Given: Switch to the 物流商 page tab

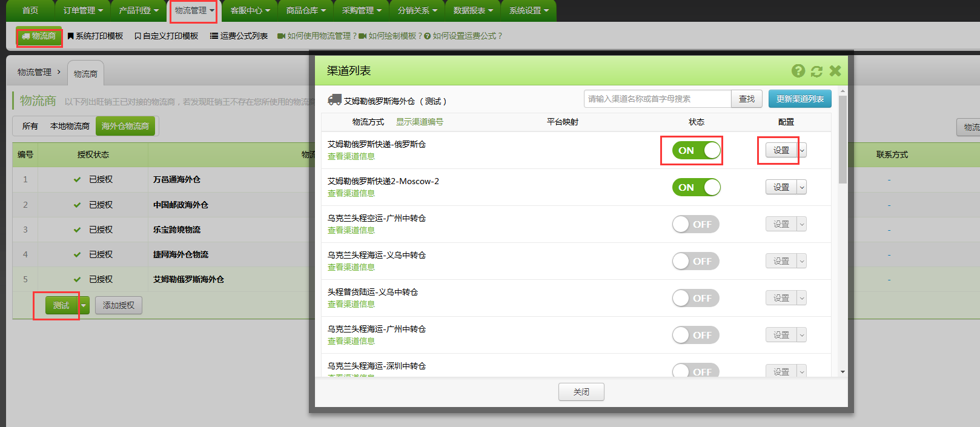Looking at the screenshot, I should 85,73.
